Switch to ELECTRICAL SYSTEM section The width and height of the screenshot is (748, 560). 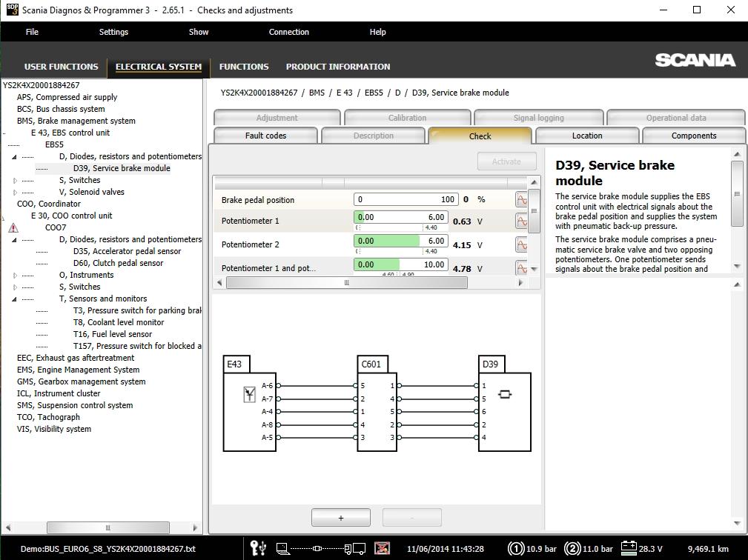pyautogui.click(x=159, y=67)
